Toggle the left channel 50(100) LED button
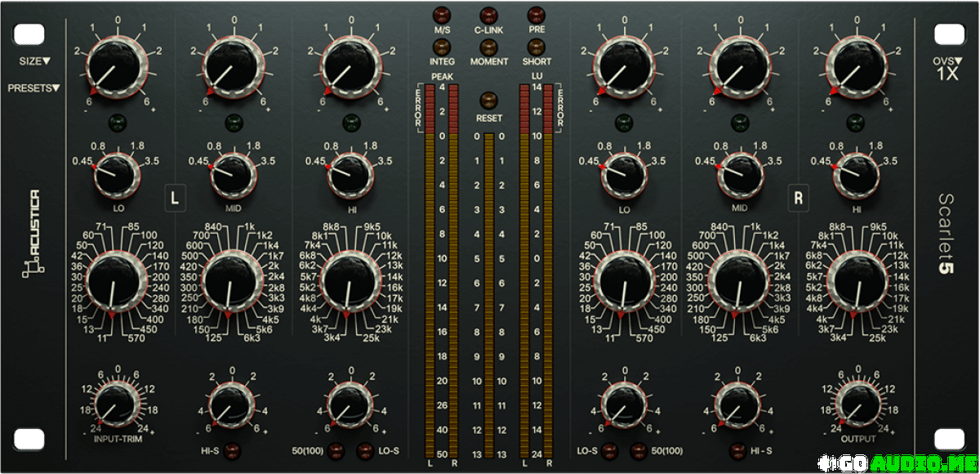The image size is (980, 474). (337, 449)
